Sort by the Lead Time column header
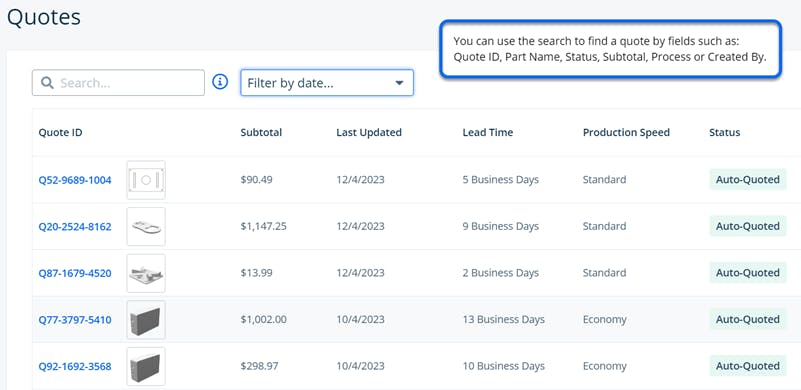The width and height of the screenshot is (801, 390). pyautogui.click(x=487, y=132)
